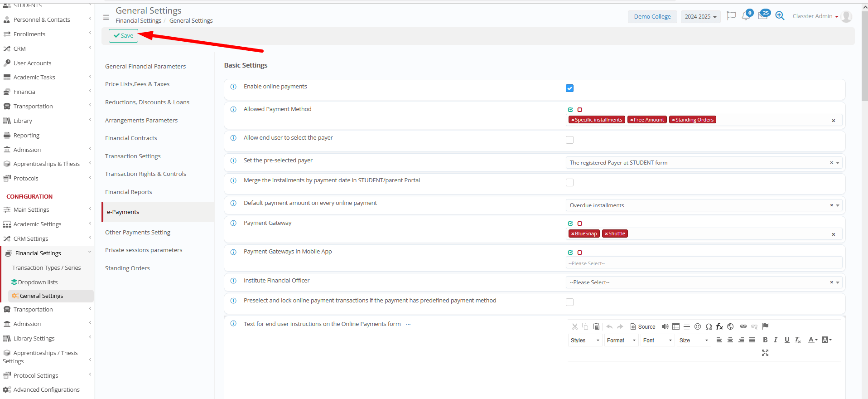
Task: Open the messages envelope icon
Action: click(762, 16)
